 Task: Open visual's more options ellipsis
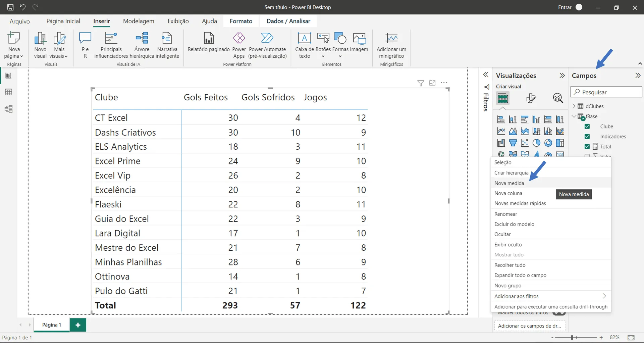tap(444, 83)
